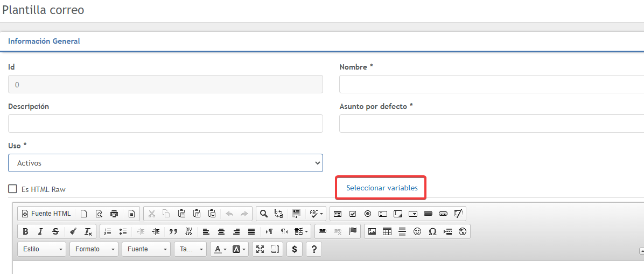Insert a textarea form element
This screenshot has width=644, height=274.
click(398, 214)
